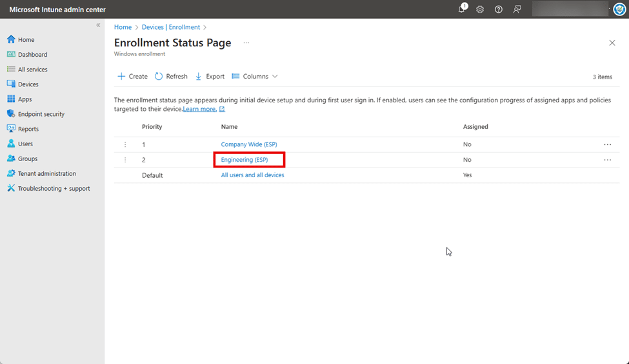Click the help question mark icon
This screenshot has height=364, width=629.
click(499, 10)
